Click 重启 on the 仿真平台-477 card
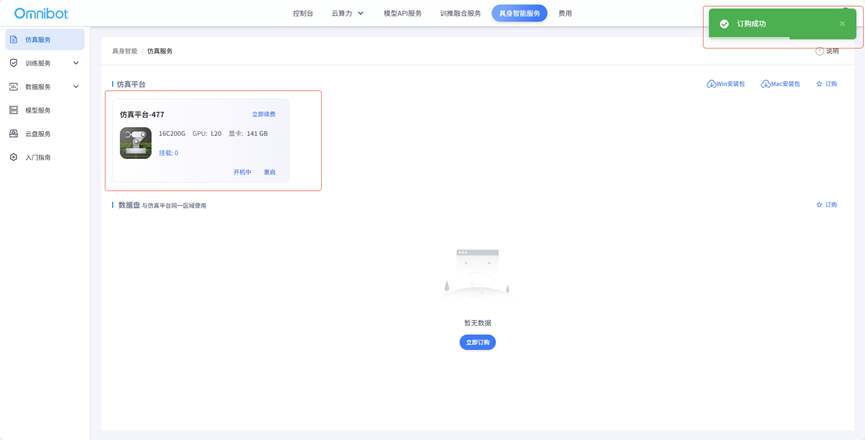The width and height of the screenshot is (865, 440). (x=269, y=172)
